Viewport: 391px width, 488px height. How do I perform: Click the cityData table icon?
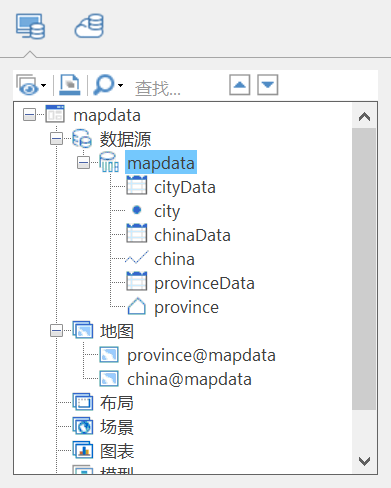(136, 186)
